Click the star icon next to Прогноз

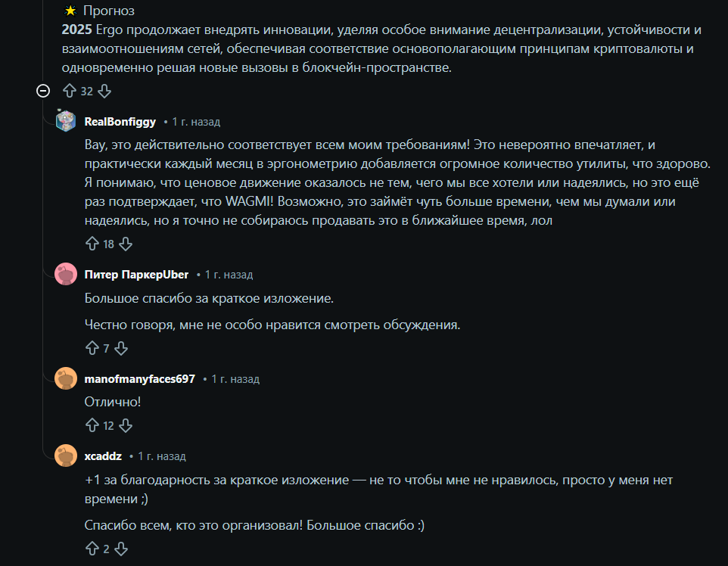72,11
